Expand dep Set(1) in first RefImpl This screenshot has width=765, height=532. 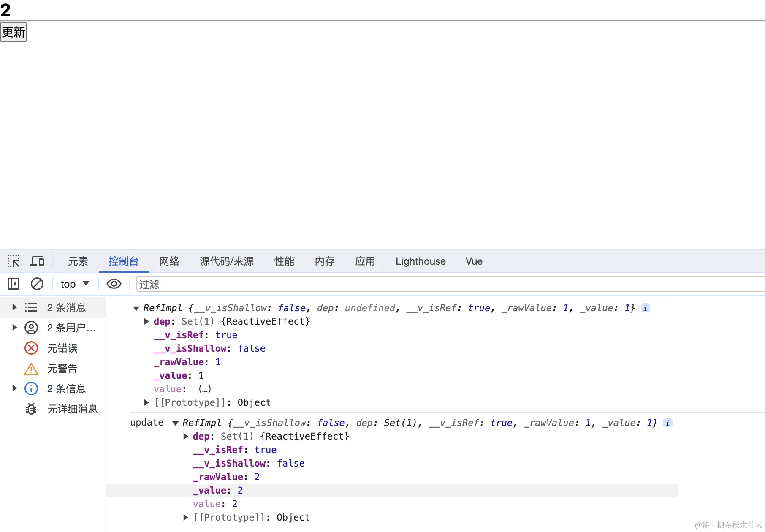point(146,321)
